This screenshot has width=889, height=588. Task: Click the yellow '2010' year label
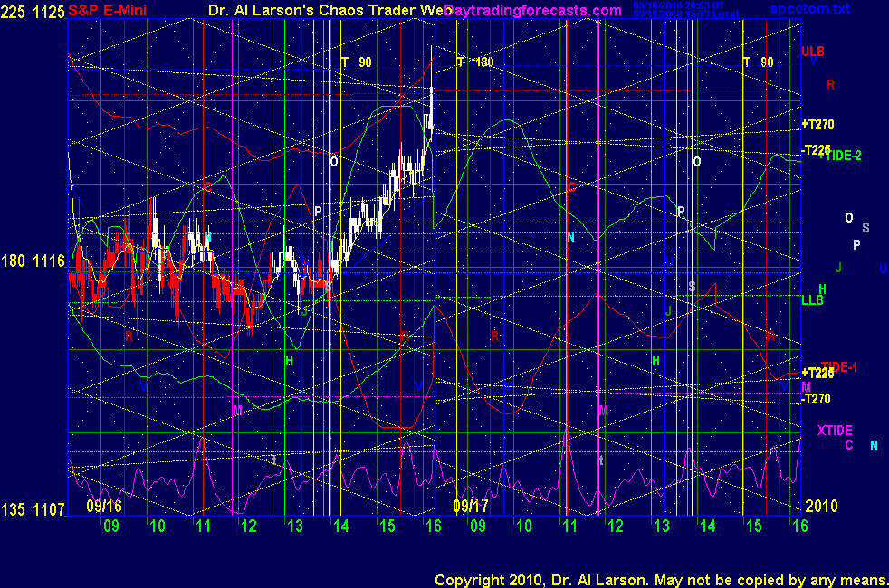821,506
